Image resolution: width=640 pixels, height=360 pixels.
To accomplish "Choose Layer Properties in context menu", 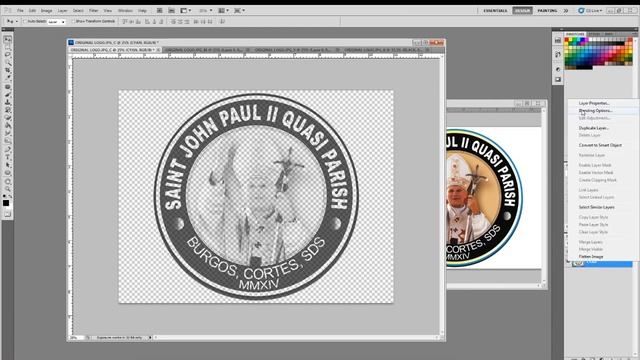I will pyautogui.click(x=594, y=103).
